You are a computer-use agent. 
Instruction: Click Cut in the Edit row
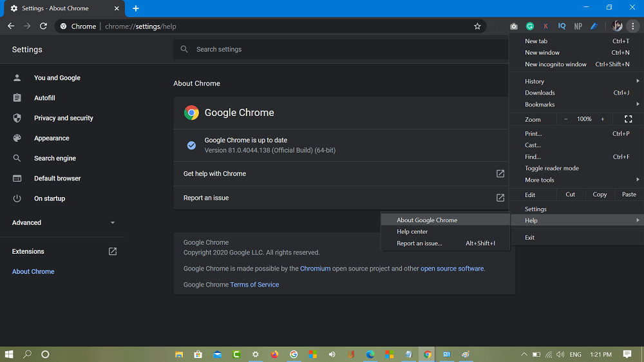click(x=570, y=195)
